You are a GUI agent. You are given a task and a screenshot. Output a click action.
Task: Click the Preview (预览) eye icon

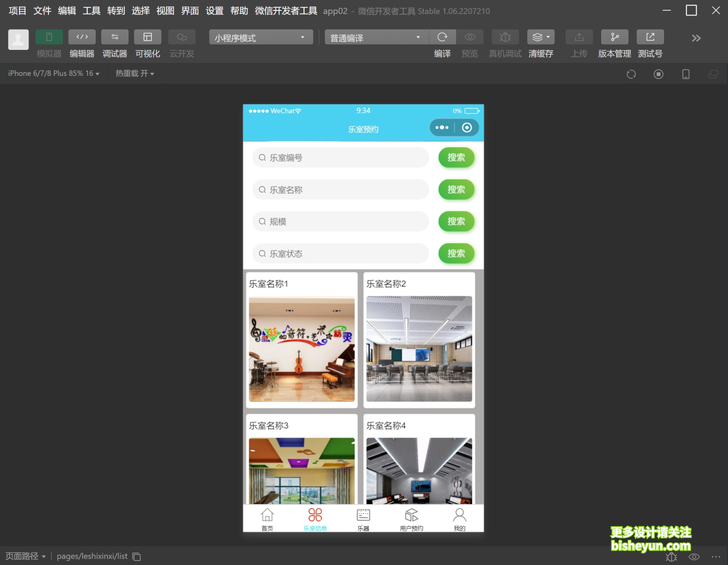click(470, 37)
